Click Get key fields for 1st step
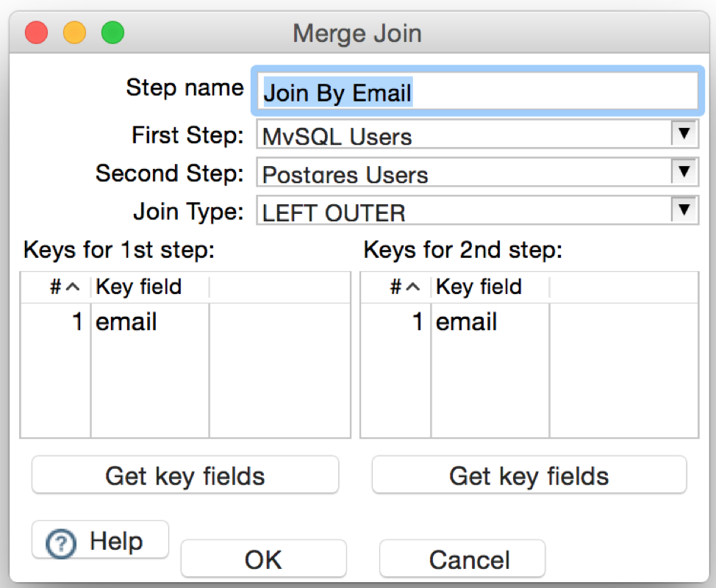This screenshot has width=716, height=588. coord(185,476)
